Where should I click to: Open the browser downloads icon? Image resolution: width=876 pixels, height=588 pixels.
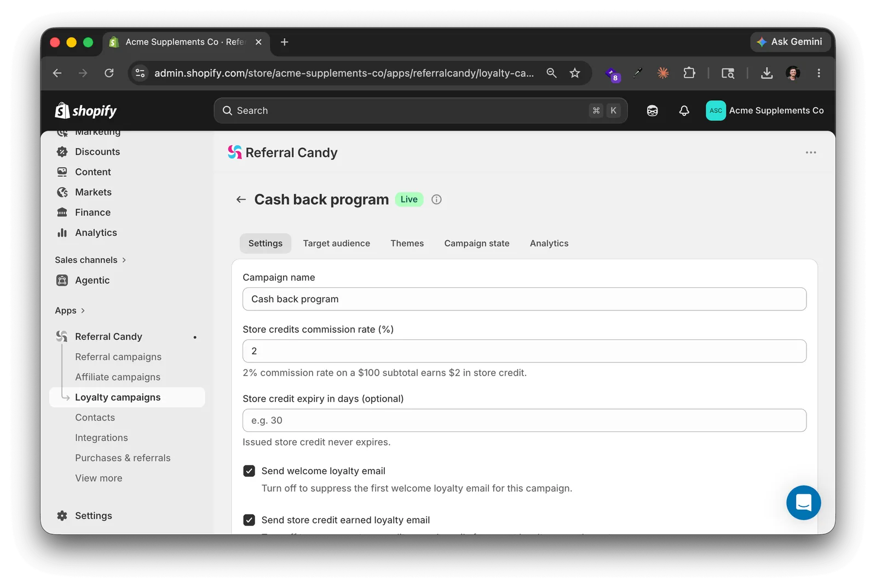[x=766, y=73]
